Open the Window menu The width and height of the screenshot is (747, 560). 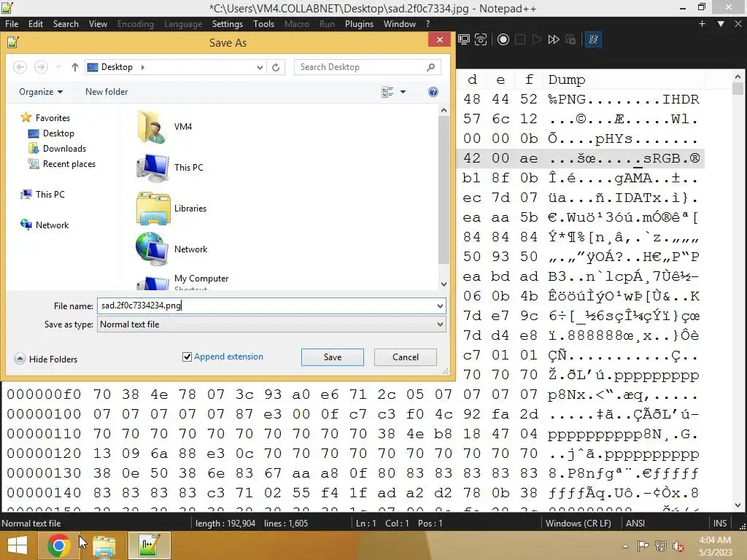point(400,24)
